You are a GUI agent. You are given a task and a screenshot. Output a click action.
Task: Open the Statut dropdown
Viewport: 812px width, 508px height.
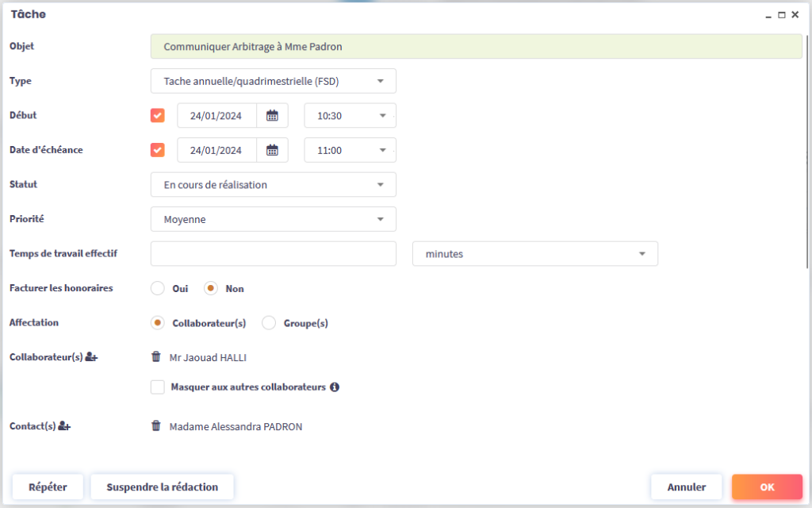pos(273,185)
